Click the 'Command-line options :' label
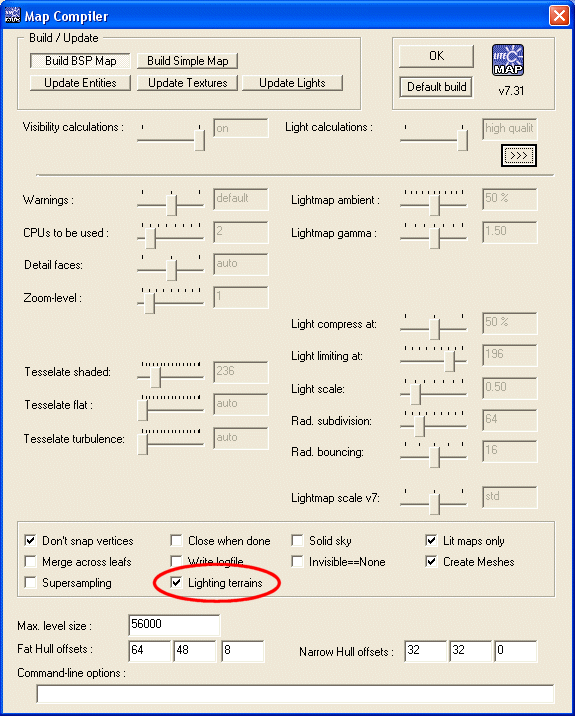575x716 pixels. click(x=71, y=673)
